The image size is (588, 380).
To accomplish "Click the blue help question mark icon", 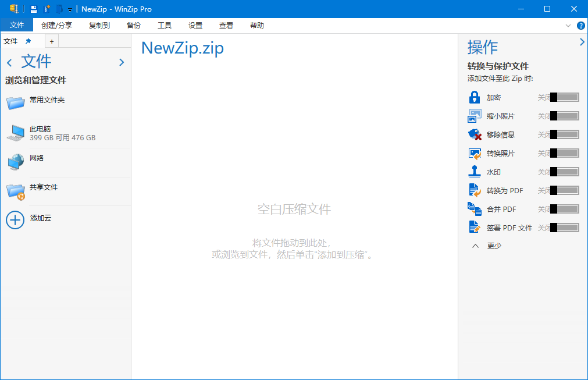I will tap(580, 26).
